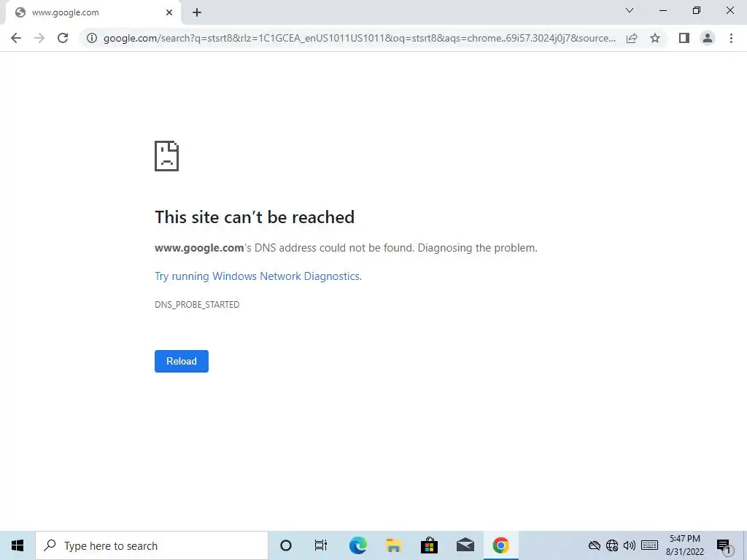Open the Chrome profile avatar menu
The image size is (747, 560).
pyautogui.click(x=708, y=38)
